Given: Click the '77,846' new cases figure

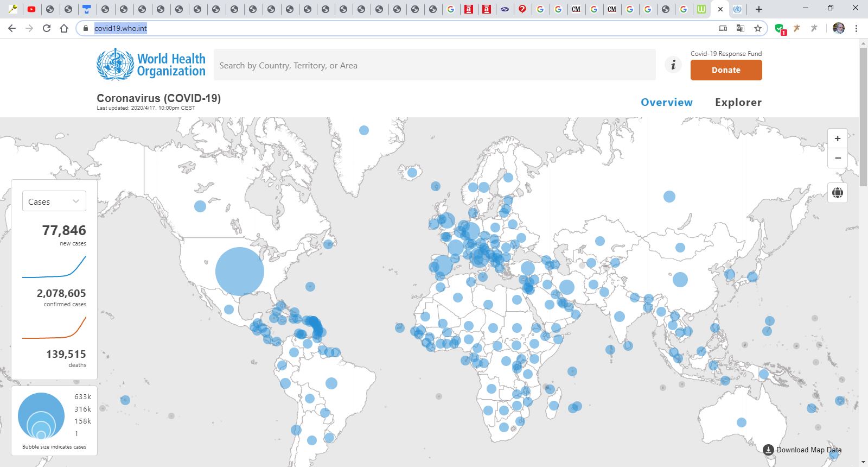Looking at the screenshot, I should click(64, 230).
